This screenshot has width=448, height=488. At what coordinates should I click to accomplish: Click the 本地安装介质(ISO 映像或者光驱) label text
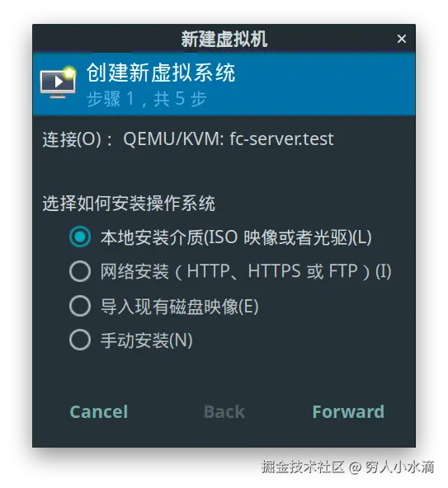[x=236, y=237]
